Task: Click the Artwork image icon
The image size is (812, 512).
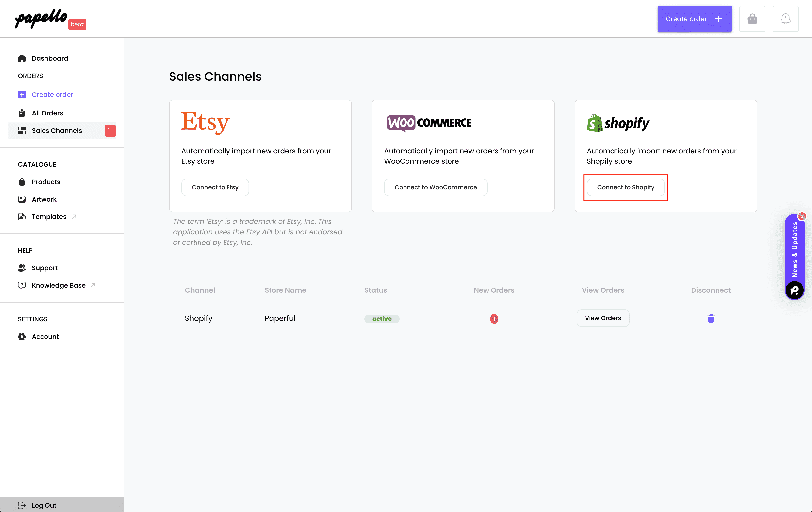Action: click(x=22, y=199)
